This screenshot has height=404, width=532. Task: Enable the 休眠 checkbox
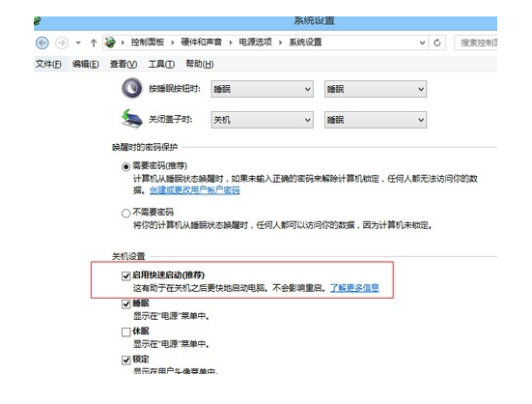point(126,332)
